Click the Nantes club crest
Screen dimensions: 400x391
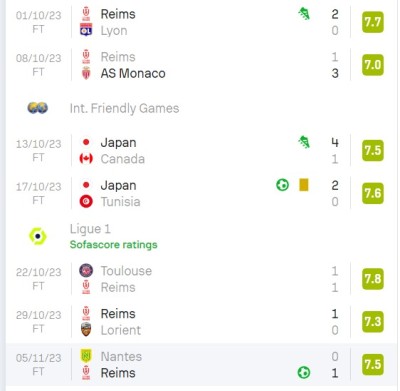click(x=86, y=356)
